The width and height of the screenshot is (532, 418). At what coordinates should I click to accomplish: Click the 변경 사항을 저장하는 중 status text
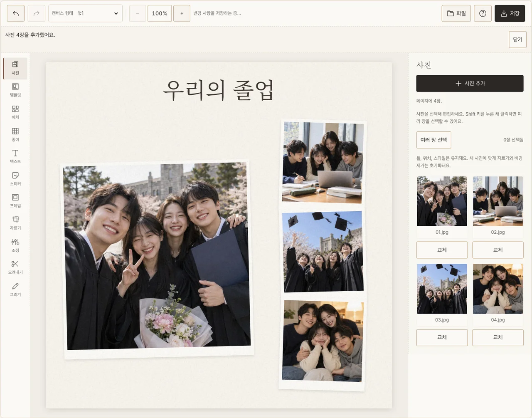pyautogui.click(x=217, y=13)
